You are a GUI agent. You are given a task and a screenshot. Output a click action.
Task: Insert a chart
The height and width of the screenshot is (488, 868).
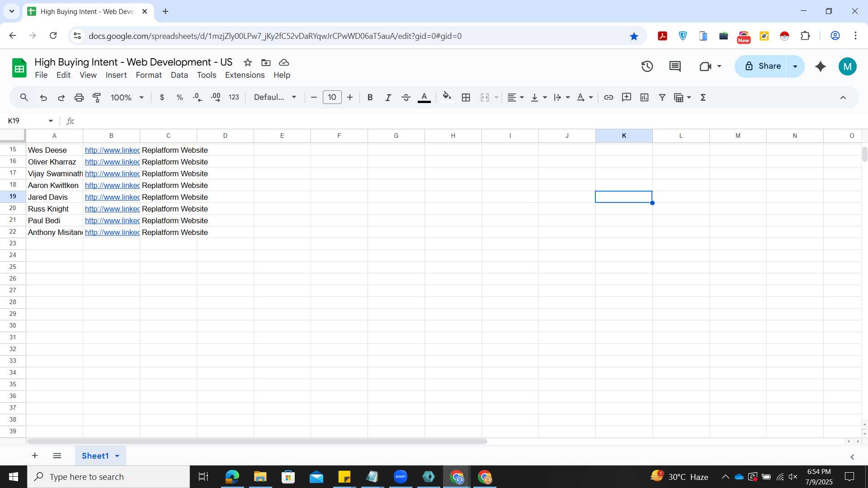point(644,97)
